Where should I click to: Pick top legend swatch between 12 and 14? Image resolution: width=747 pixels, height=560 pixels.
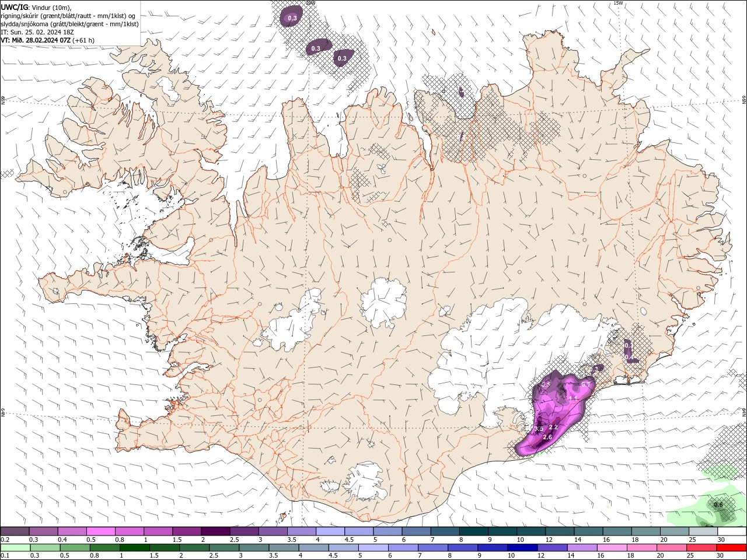coord(560,531)
